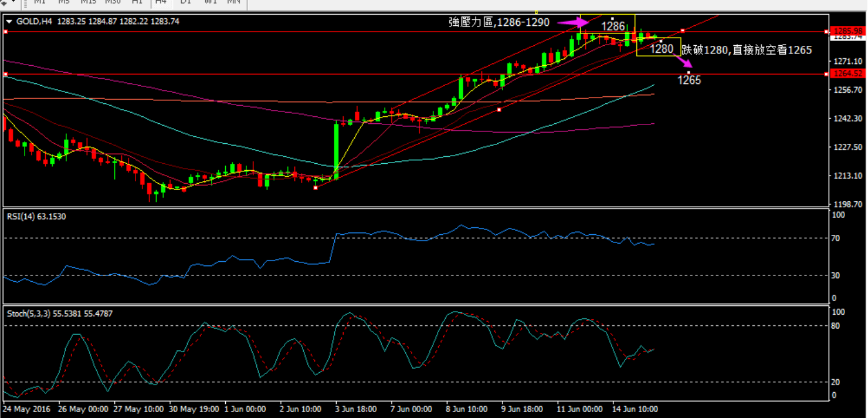Click the 27 May 10:00 time label
Viewport: 868px width, 418px height.
click(137, 409)
